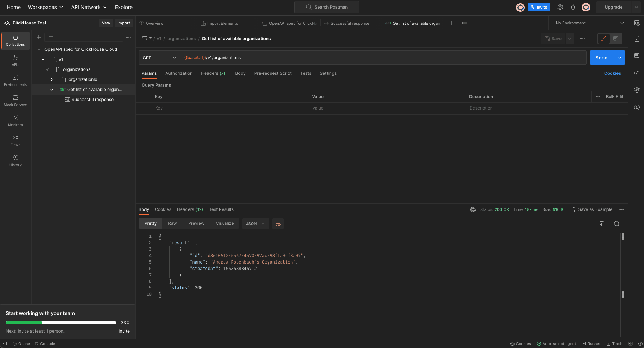Open the Runner from status bar
Viewport: 644px width, 348px height.
[591, 344]
